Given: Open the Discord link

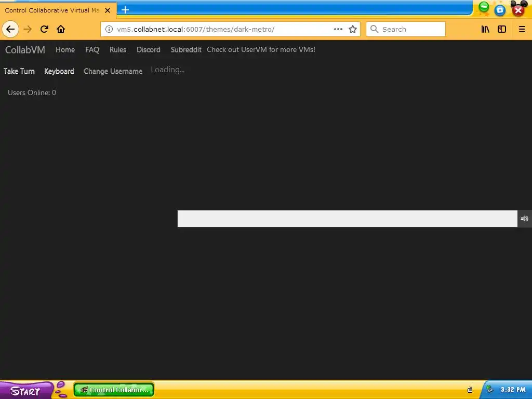Looking at the screenshot, I should pos(148,49).
